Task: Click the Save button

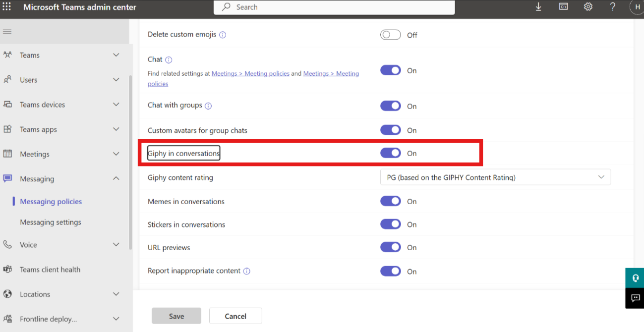Action: tap(176, 316)
